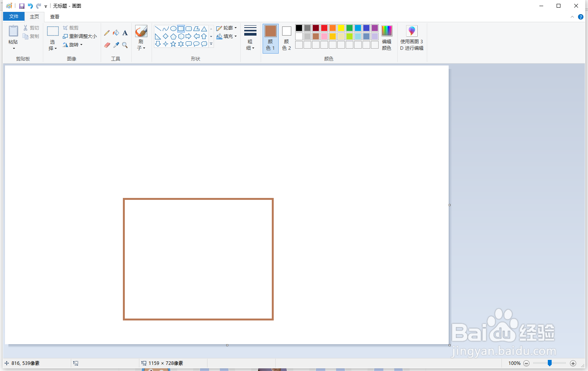588x371 pixels.
Task: Choose the Oval shape
Action: (173, 29)
